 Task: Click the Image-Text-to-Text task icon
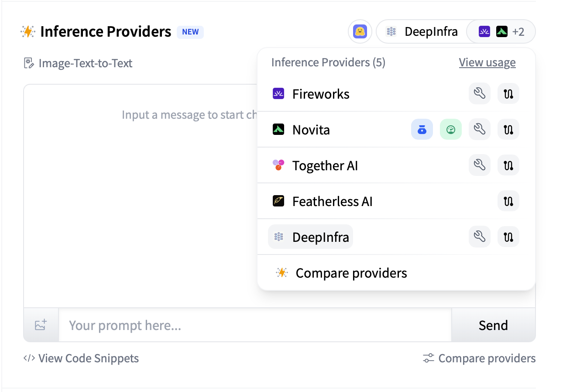click(29, 63)
